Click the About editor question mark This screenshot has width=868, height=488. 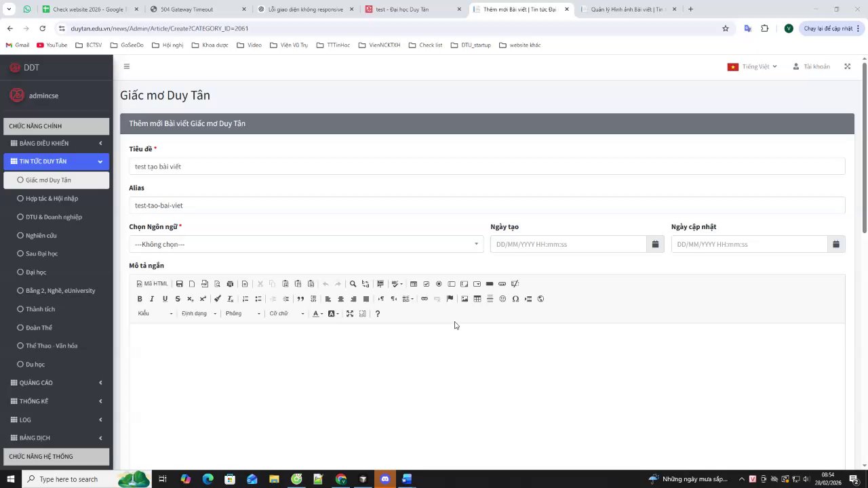coord(378,314)
